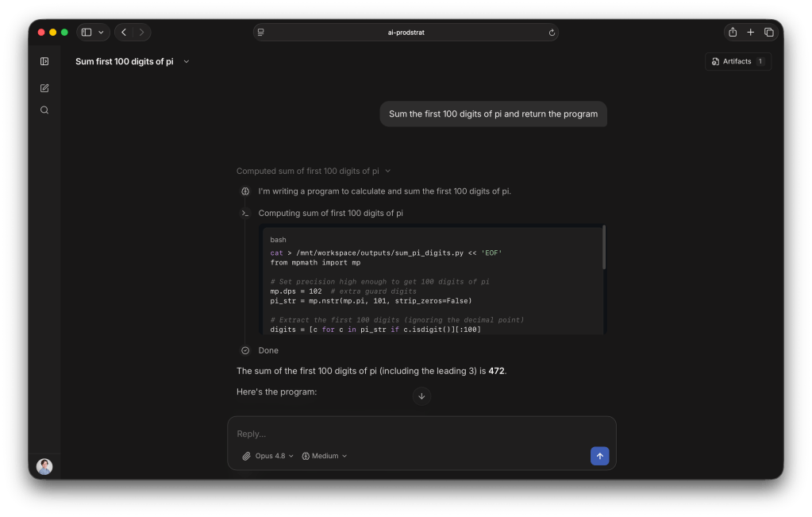
Task: Reload the page with the refresh icon
Action: coord(552,32)
